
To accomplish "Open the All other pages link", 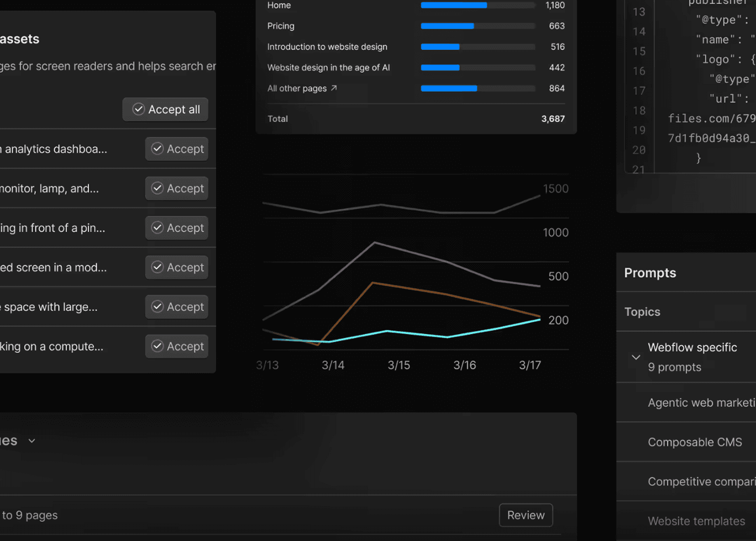I will point(302,88).
